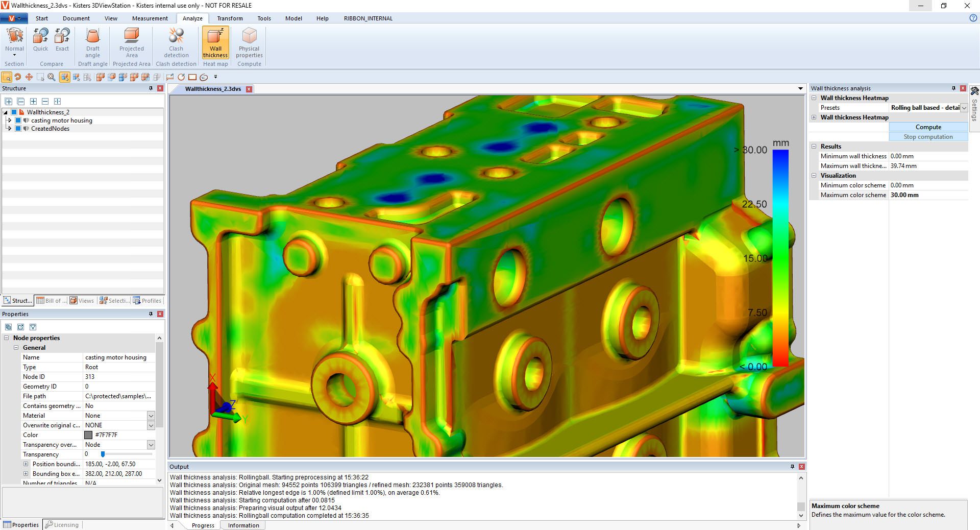Click the Maximum color scheme value field

point(927,195)
